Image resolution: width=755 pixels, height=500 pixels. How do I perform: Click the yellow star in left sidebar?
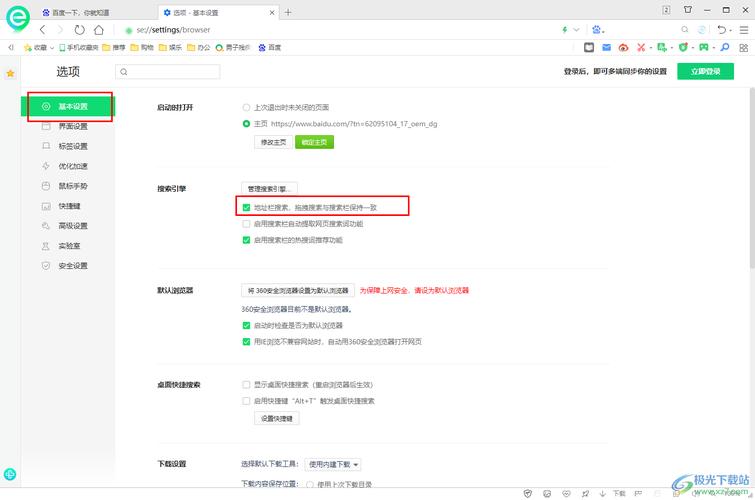point(10,73)
